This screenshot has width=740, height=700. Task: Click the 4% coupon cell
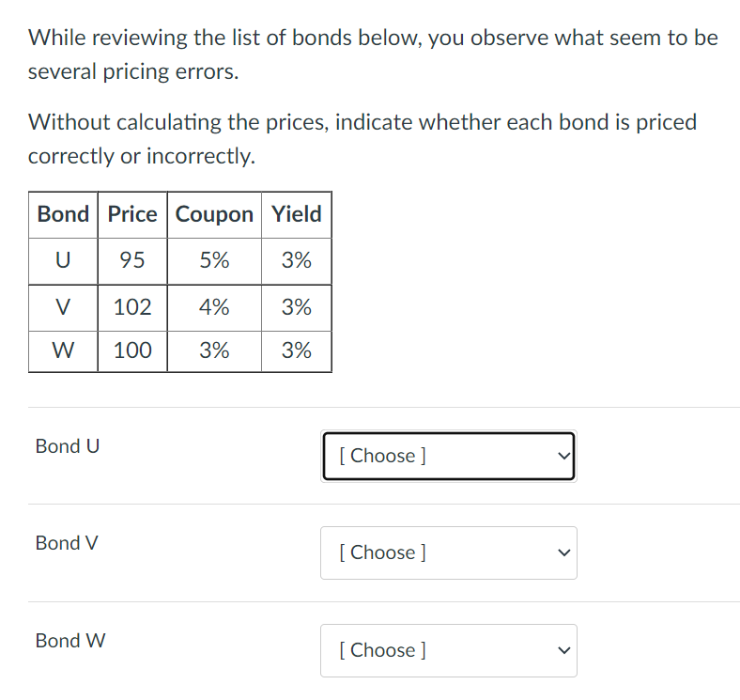pos(214,307)
